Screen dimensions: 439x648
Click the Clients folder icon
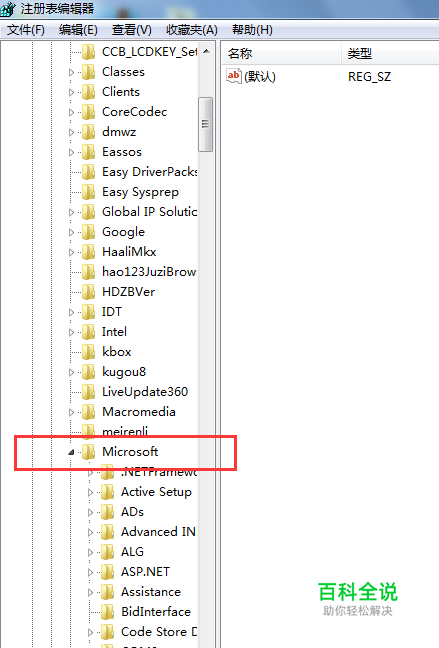pos(88,92)
